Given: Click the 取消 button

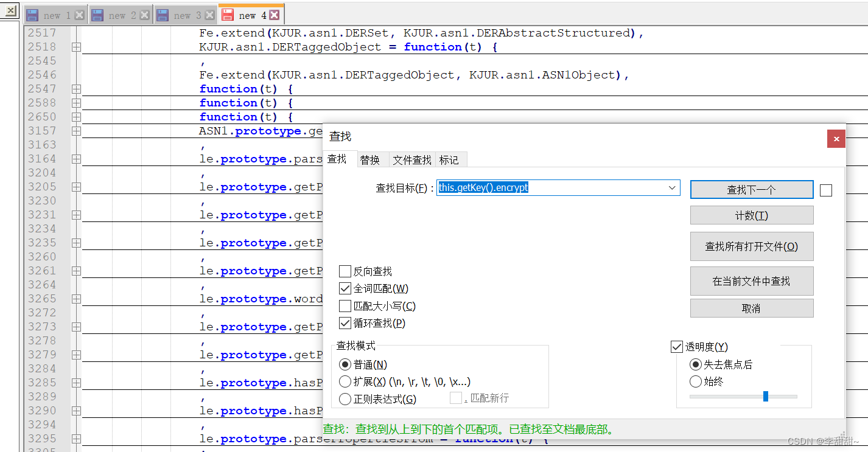Looking at the screenshot, I should (x=752, y=308).
